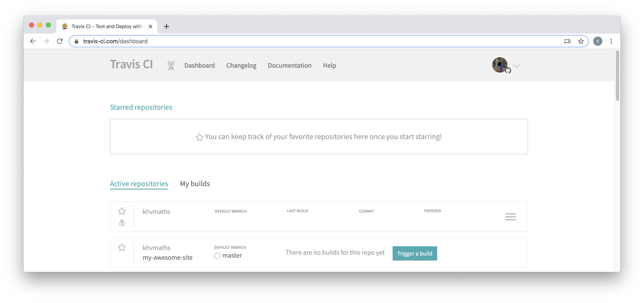
Task: Switch to My builds tab
Action: pyautogui.click(x=195, y=183)
